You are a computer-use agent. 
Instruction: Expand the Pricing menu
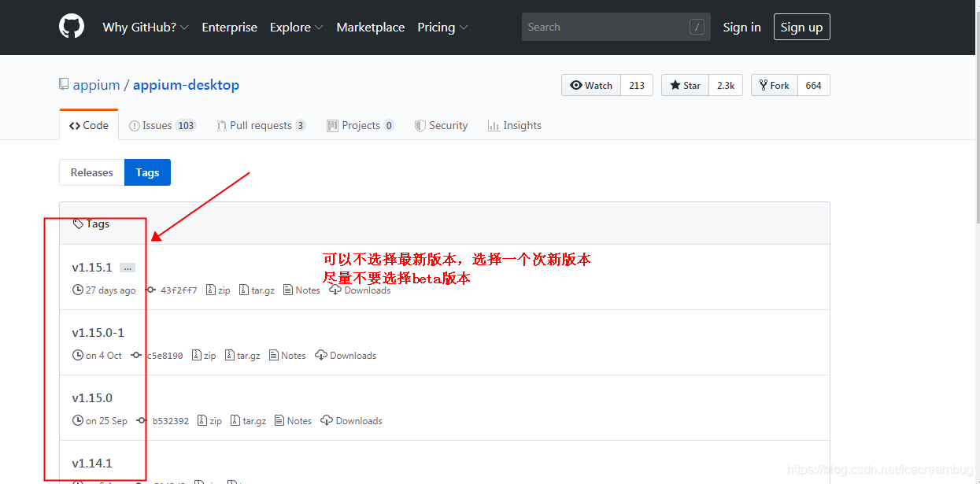click(x=442, y=27)
